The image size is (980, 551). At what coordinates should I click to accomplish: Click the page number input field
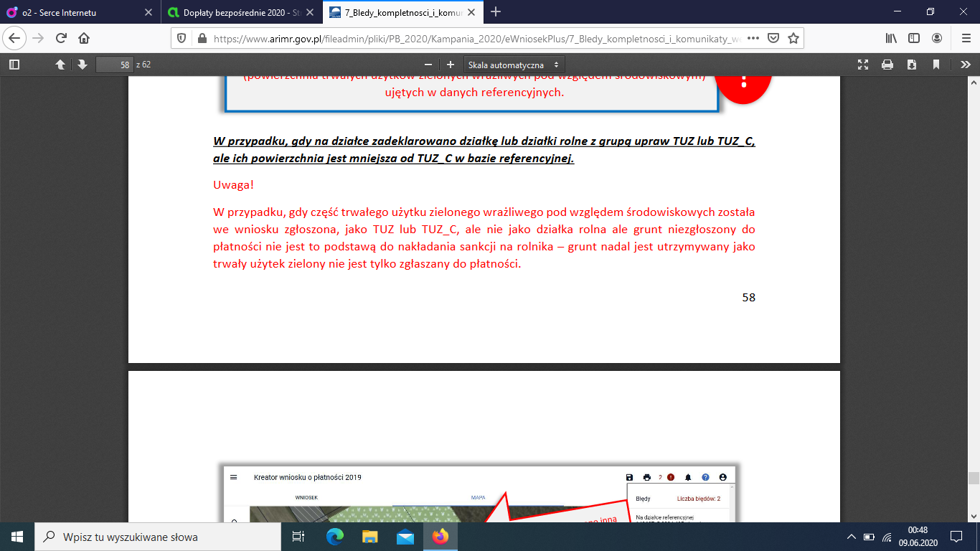click(x=115, y=65)
